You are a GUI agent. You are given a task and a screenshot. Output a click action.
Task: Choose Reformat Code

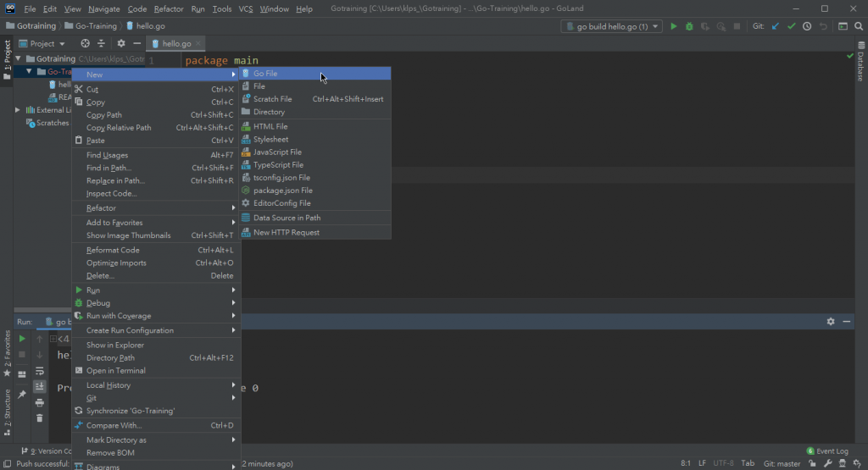pyautogui.click(x=156, y=250)
